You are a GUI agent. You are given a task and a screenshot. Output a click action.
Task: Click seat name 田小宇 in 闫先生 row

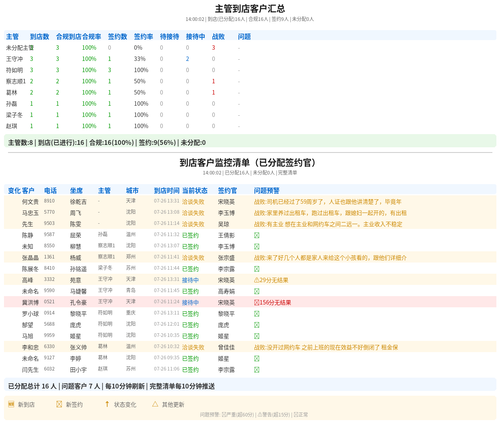pos(78,370)
